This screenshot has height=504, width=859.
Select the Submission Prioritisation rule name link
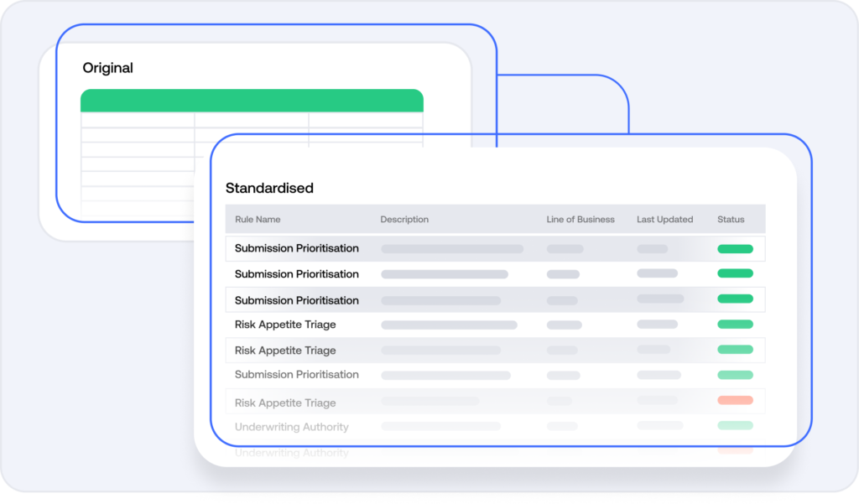point(297,248)
